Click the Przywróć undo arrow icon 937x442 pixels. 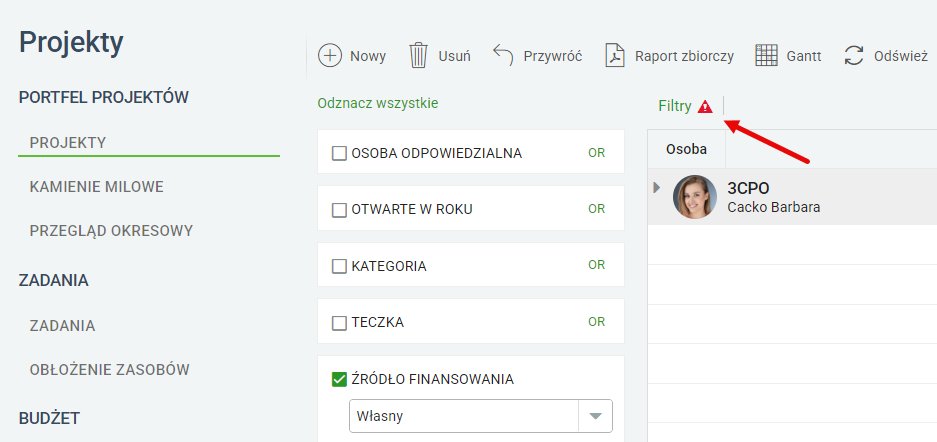(x=503, y=56)
